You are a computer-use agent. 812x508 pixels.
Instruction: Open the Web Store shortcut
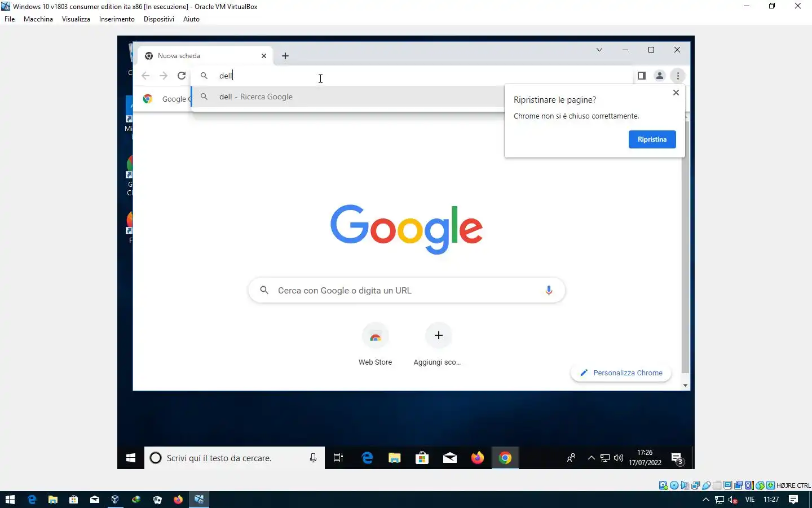point(375,344)
